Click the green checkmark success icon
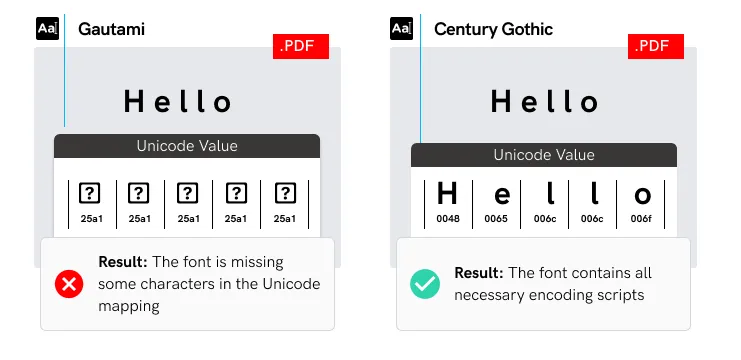Image resolution: width=741 pixels, height=360 pixels. (x=425, y=284)
